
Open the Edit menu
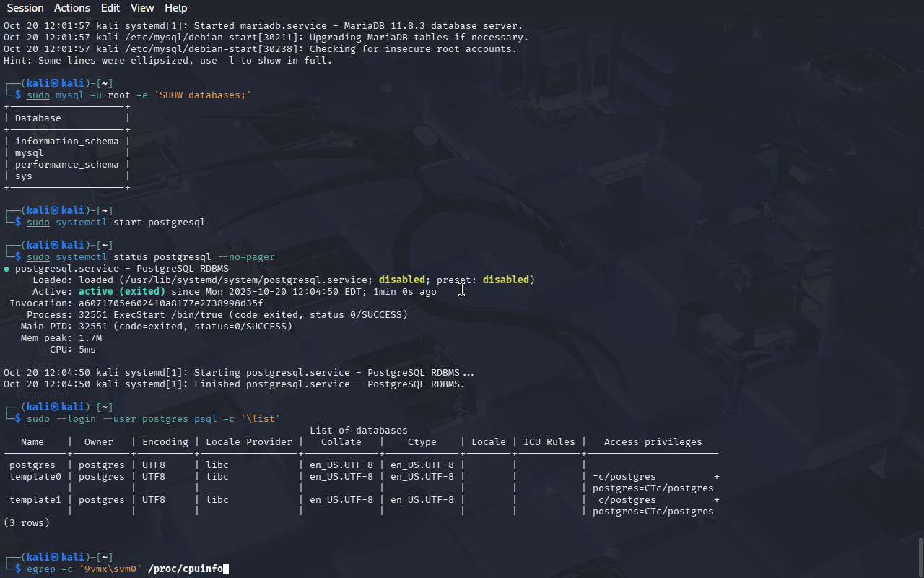(110, 8)
